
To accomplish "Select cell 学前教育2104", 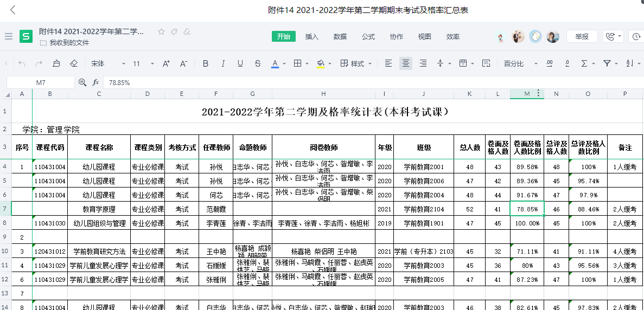I will [423, 209].
